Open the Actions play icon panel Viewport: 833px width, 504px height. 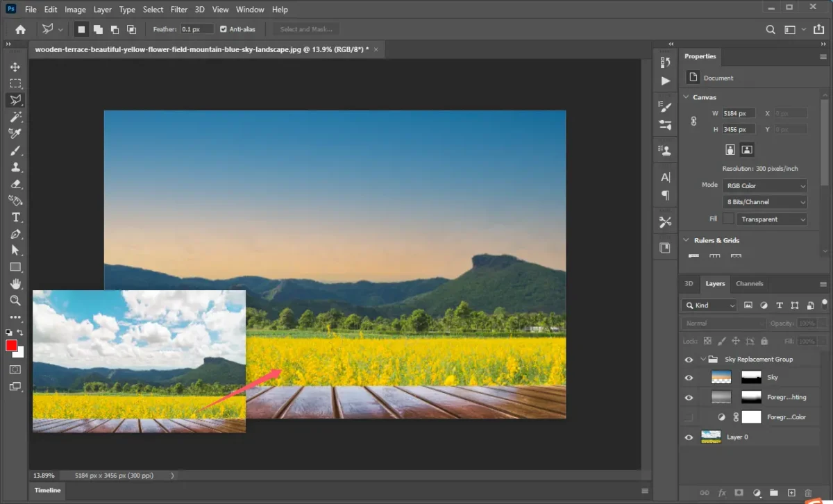(665, 81)
